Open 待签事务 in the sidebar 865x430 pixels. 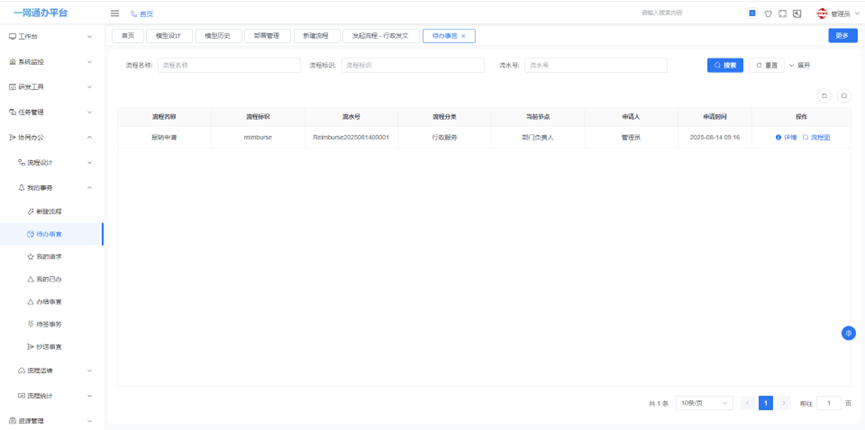point(45,324)
